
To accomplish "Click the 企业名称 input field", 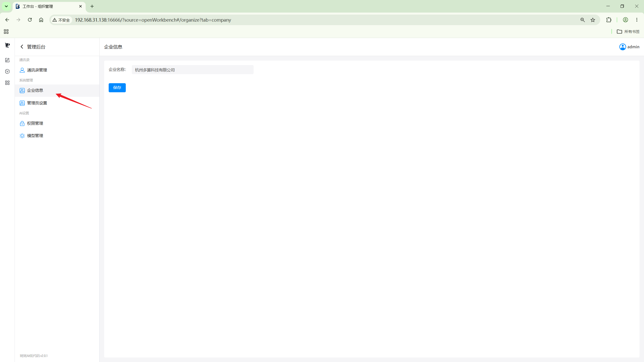I will [x=193, y=70].
